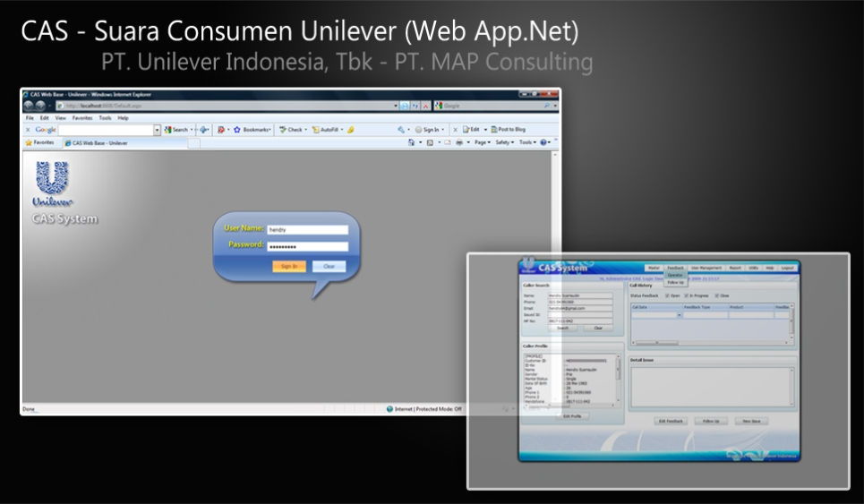Click the Unilever logo on the login page
The image size is (864, 504).
point(52,184)
